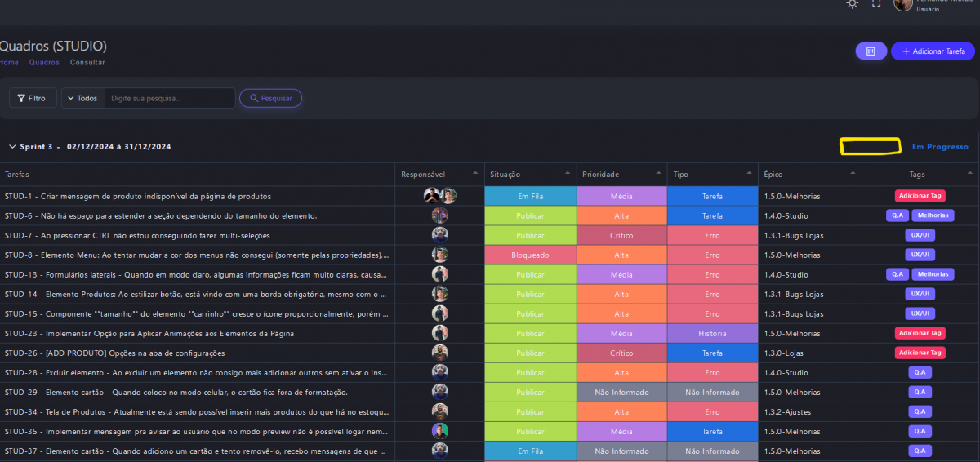Sort by the Prioridade column arrow
Image resolution: width=980 pixels, height=462 pixels.
pyautogui.click(x=658, y=174)
